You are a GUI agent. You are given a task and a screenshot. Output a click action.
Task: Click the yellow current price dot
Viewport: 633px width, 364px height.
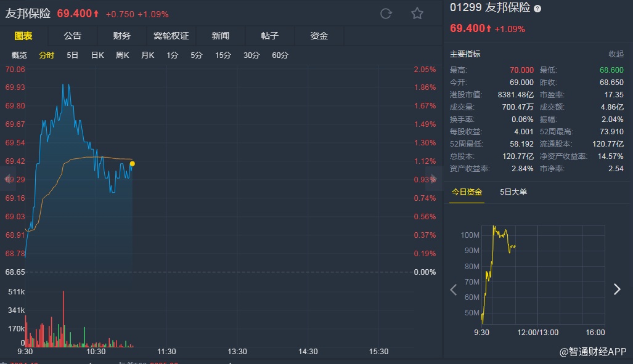point(132,163)
